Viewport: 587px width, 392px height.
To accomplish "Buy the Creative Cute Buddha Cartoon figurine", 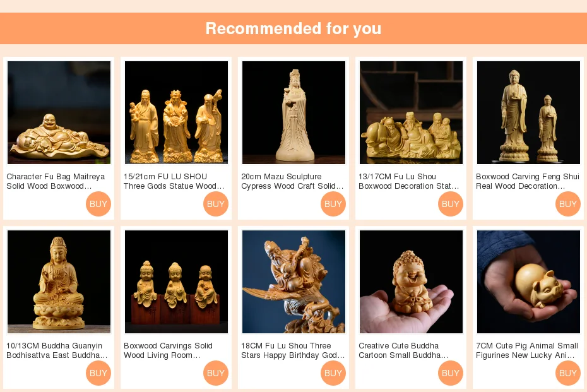I will click(x=451, y=373).
